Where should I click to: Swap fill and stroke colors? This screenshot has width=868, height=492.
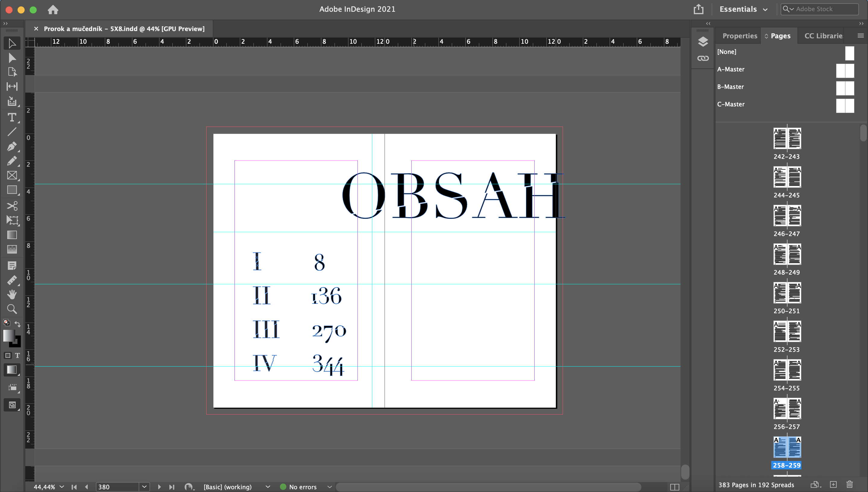(17, 324)
